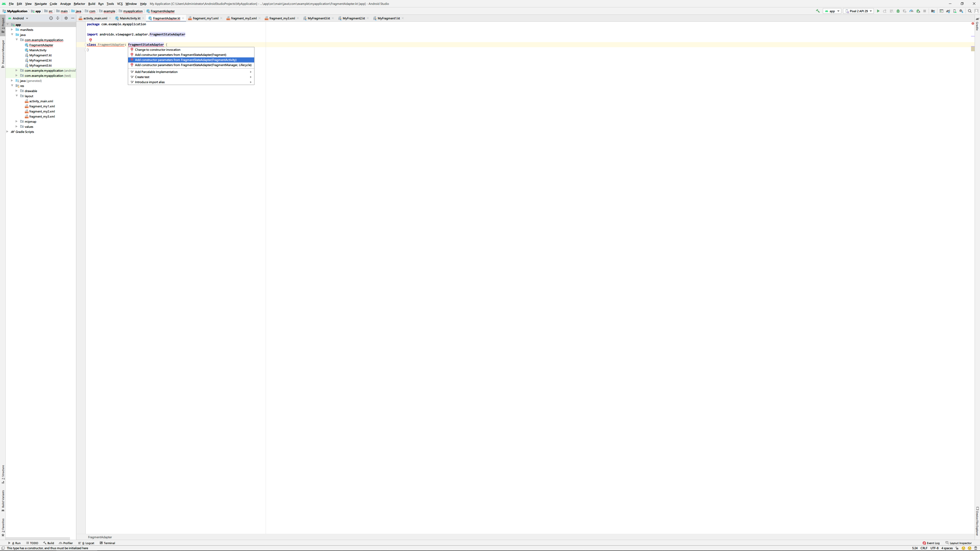Screen dimensions: 980x551
Task: Open the Android project view dropdown
Action: coord(19,18)
